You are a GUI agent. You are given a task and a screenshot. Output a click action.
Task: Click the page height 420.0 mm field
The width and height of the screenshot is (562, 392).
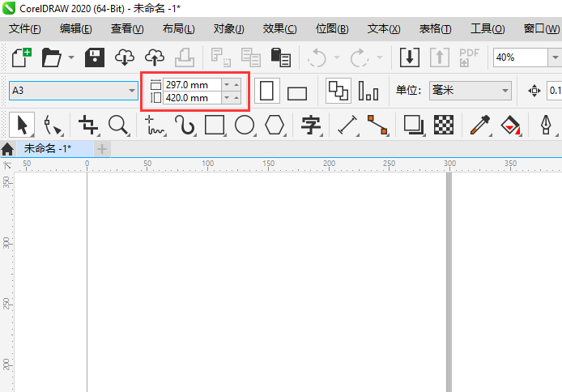192,98
